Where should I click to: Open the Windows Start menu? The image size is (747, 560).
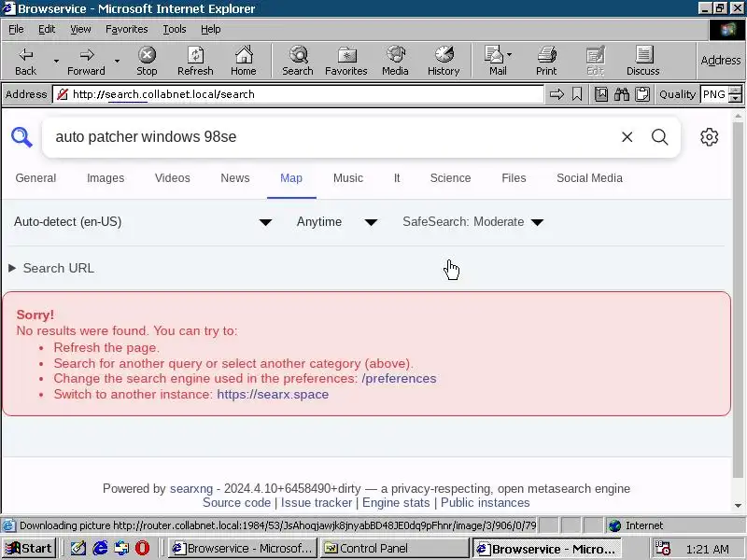pyautogui.click(x=30, y=549)
